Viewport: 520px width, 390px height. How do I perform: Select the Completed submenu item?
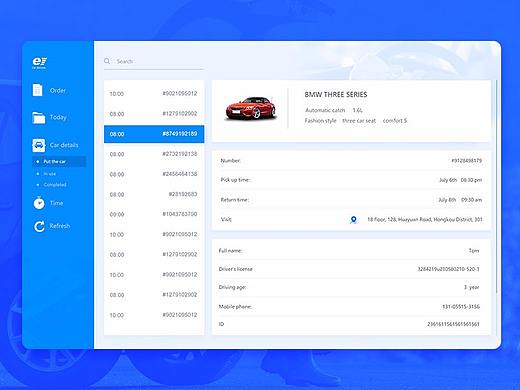pos(55,185)
